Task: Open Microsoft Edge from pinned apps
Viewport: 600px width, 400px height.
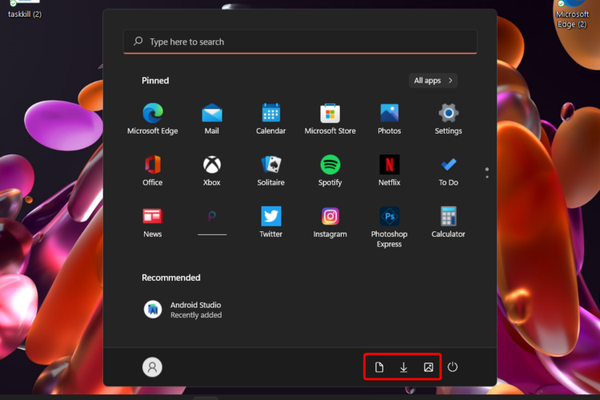Action: 153,119
